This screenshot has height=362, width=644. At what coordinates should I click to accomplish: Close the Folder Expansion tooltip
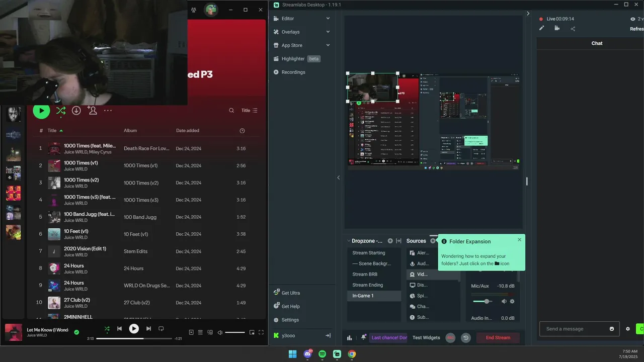[520, 239]
